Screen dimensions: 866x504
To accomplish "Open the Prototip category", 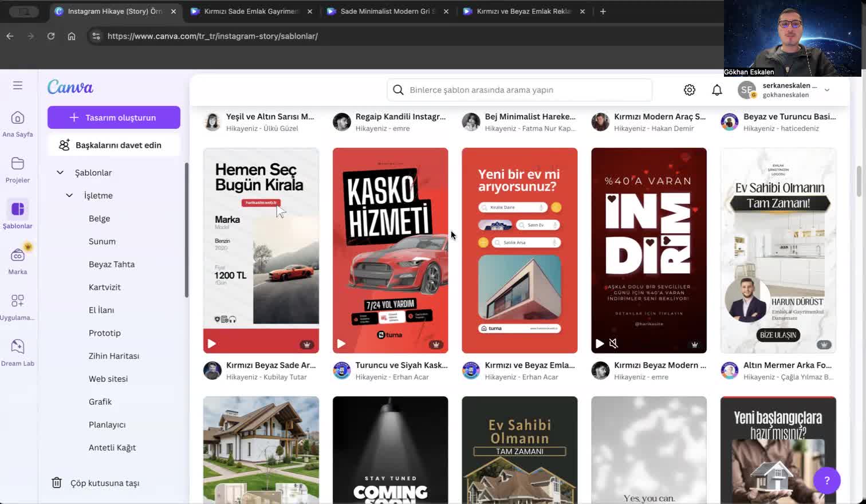I will (x=105, y=333).
